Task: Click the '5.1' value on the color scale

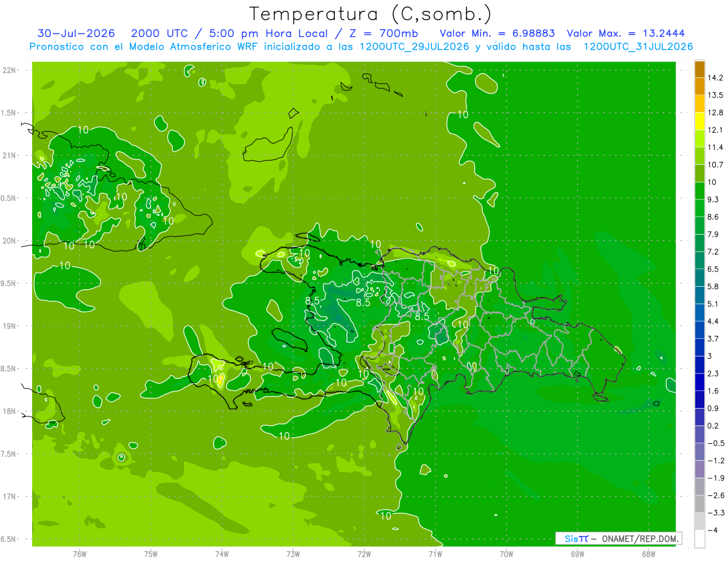Action: pos(713,303)
